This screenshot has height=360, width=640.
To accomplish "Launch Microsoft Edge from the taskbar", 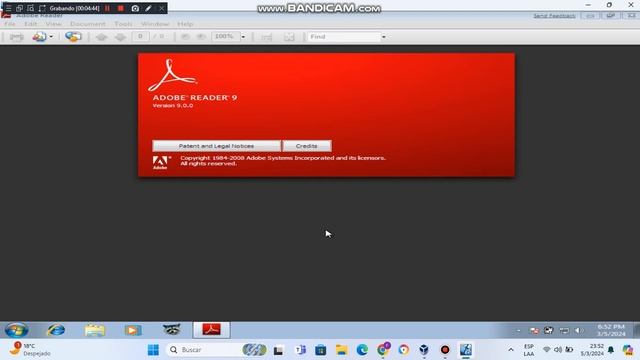I will 362,350.
